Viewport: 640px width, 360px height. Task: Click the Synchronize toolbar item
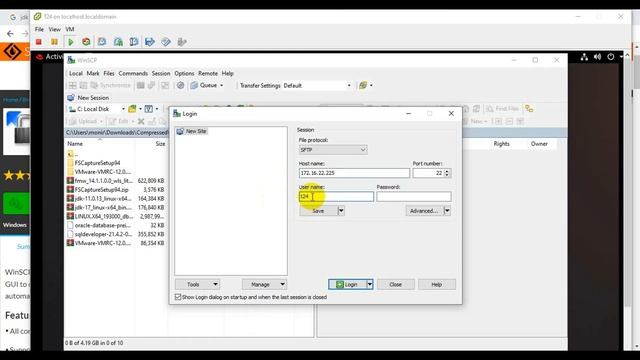coord(111,85)
